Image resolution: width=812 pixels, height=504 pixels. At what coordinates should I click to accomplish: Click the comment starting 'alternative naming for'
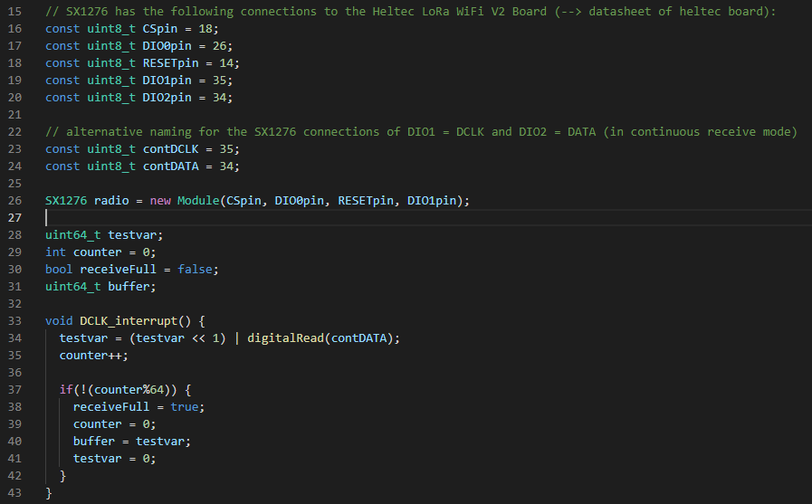click(x=421, y=132)
